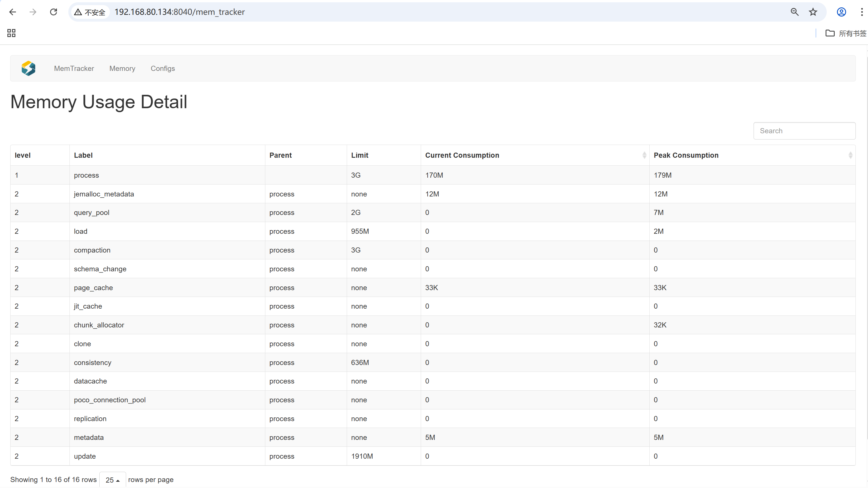Click the query_pool label cell
Viewport: 868px width, 488px height.
coord(92,213)
